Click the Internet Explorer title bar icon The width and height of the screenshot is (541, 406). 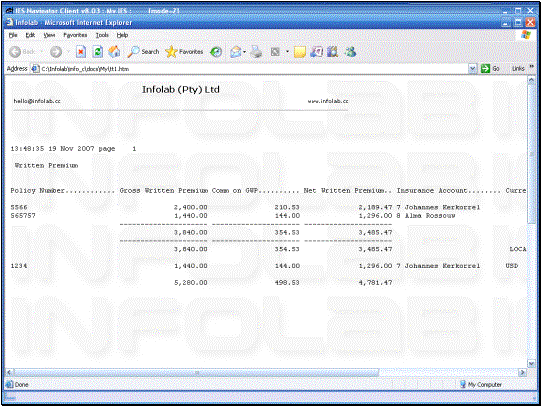coord(10,22)
